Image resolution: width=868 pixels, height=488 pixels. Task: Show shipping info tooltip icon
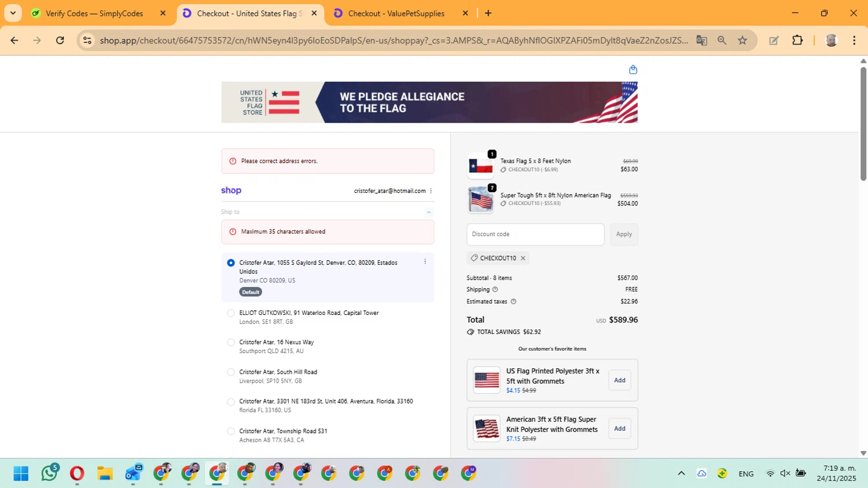(495, 289)
